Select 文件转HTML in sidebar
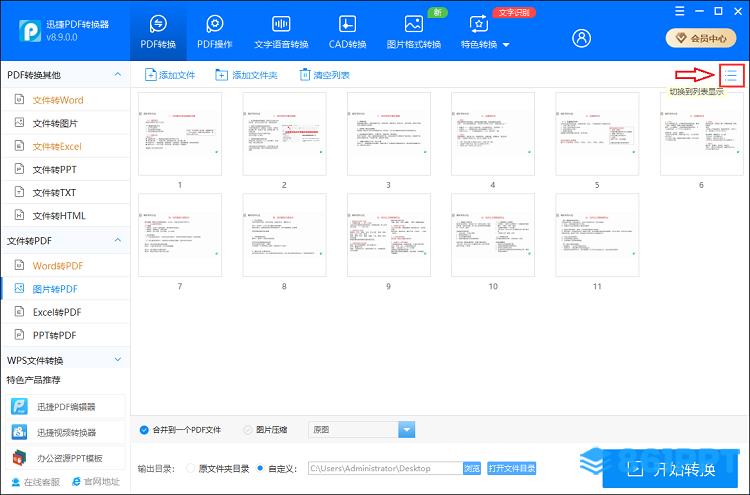Image resolution: width=750 pixels, height=495 pixels. (x=66, y=216)
